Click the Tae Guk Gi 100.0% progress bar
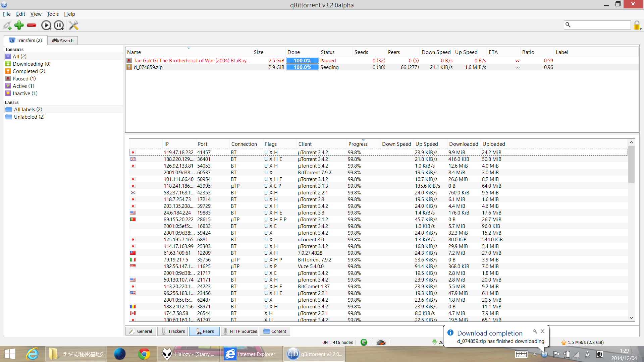The height and width of the screenshot is (362, 644). pos(302,60)
